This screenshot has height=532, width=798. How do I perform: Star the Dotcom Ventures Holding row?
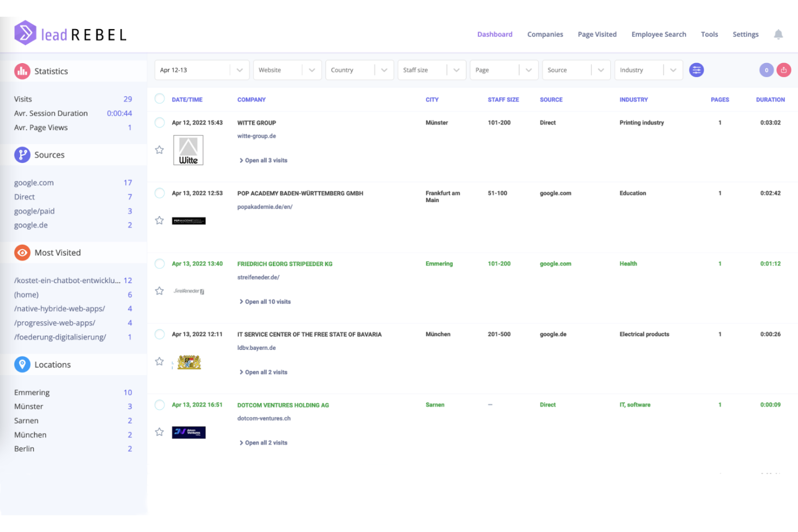coord(160,432)
